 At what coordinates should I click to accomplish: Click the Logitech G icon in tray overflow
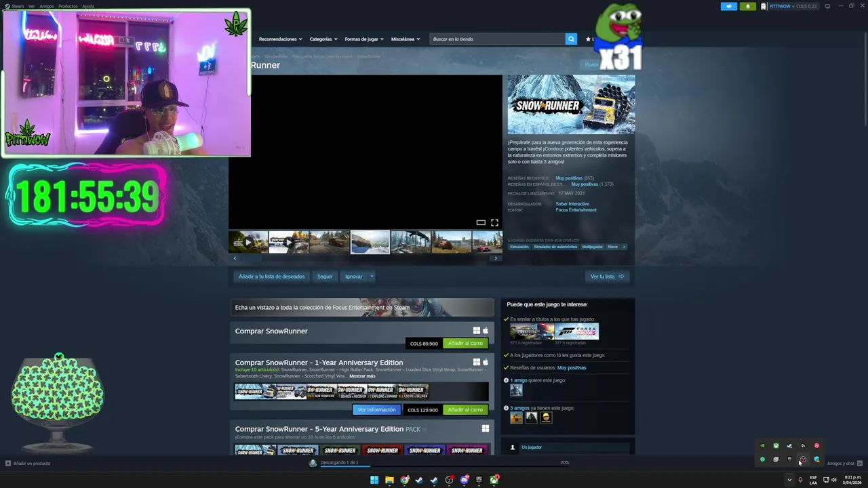pos(803,446)
